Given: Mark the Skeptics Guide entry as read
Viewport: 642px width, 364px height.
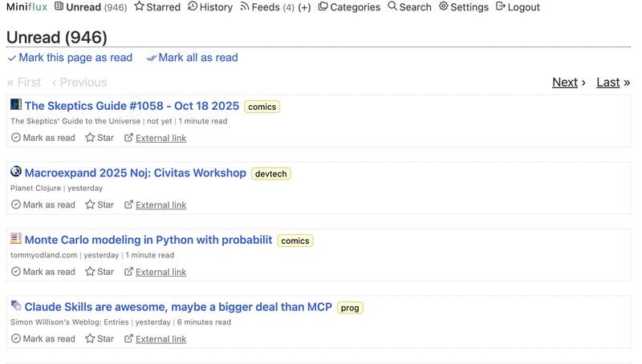Looking at the screenshot, I should (x=43, y=138).
